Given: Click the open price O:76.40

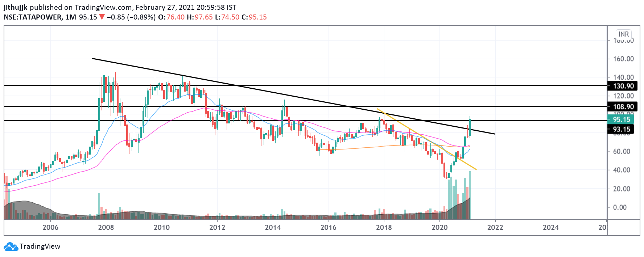Looking at the screenshot, I should (x=172, y=17).
